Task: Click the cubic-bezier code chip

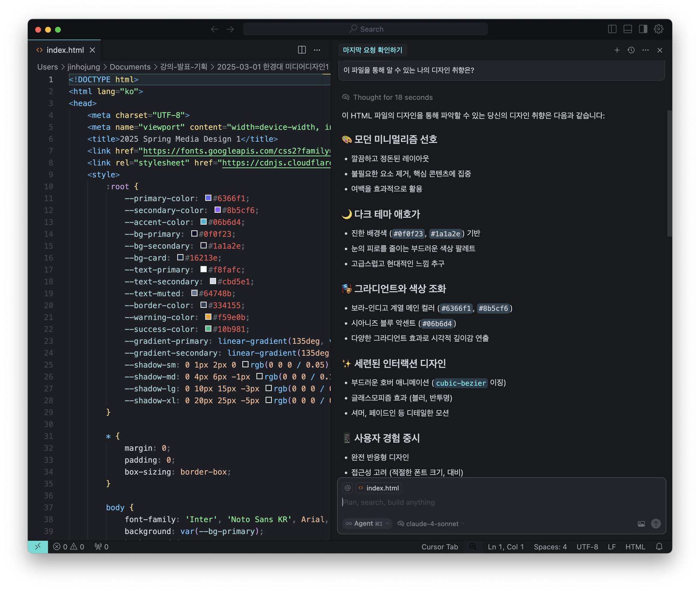Action: pyautogui.click(x=461, y=383)
